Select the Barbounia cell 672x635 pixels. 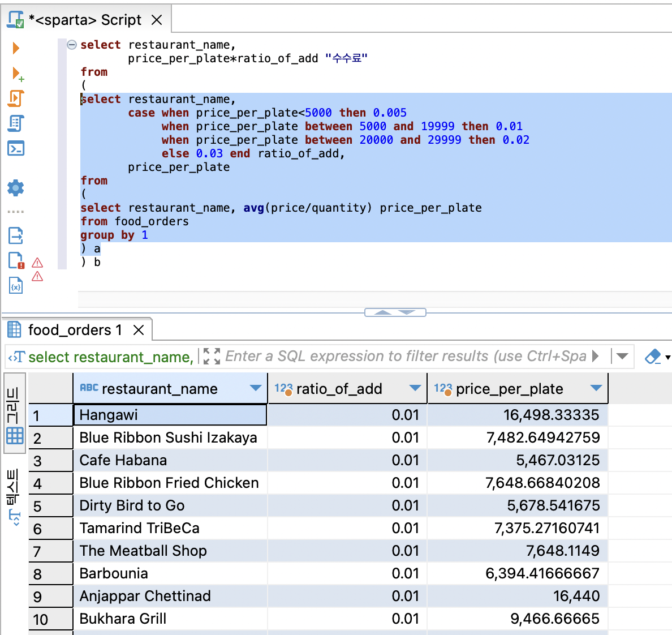point(170,574)
